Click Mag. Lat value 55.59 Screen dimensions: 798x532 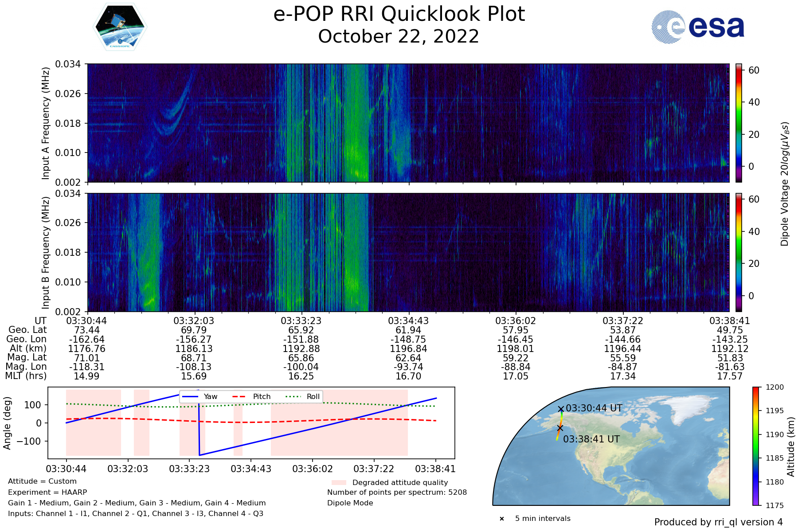[x=623, y=358]
